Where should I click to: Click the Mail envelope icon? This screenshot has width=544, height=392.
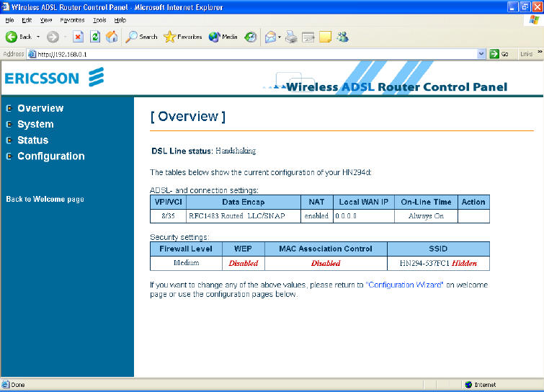[x=270, y=37]
